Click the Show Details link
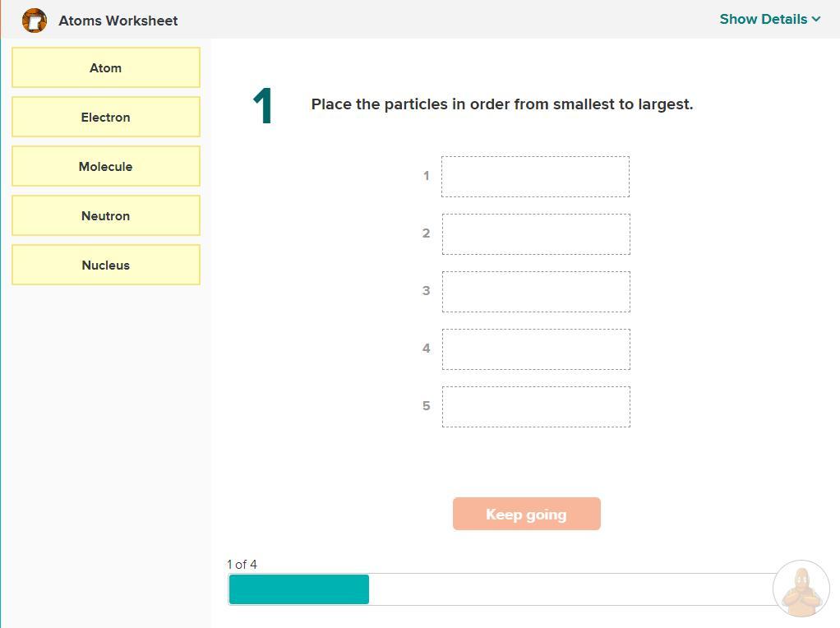This screenshot has height=628, width=840. [763, 19]
